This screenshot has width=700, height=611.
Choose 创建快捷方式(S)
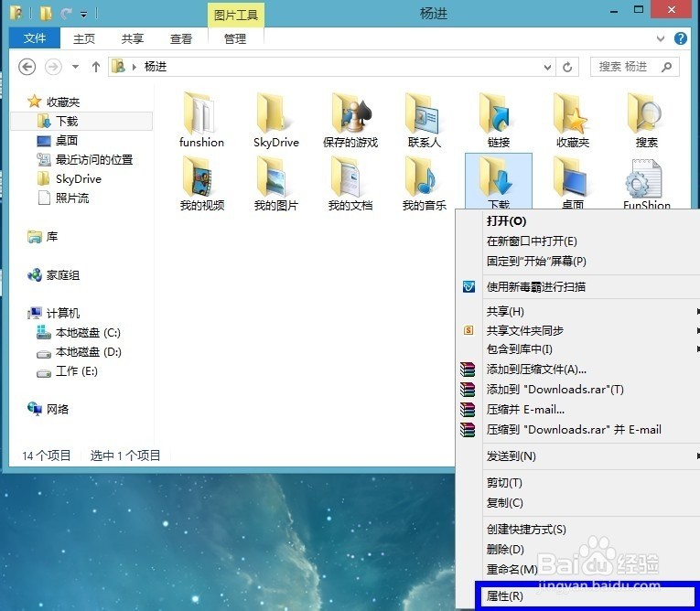click(526, 530)
